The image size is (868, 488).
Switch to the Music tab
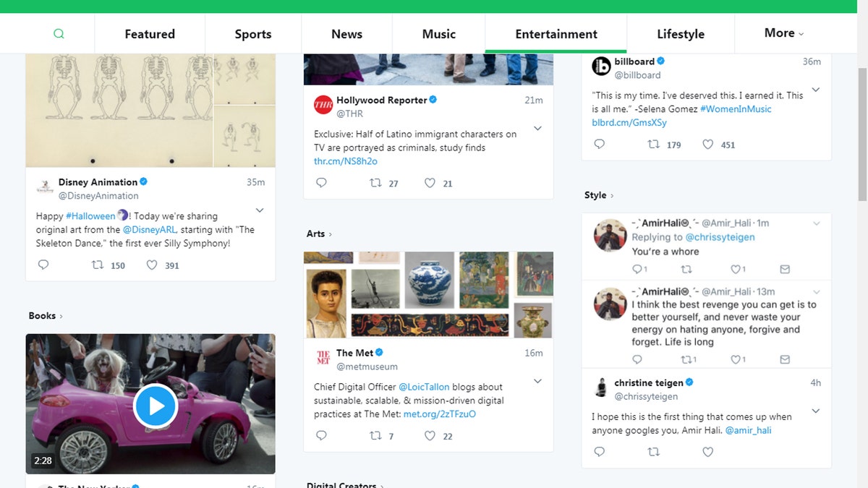tap(439, 34)
